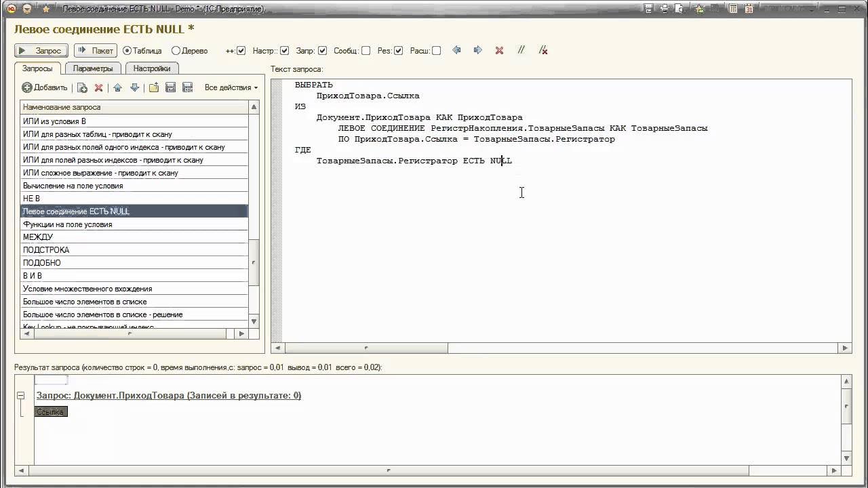The image size is (868, 488).
Task: Toggle the Запр checkbox
Action: coord(322,51)
